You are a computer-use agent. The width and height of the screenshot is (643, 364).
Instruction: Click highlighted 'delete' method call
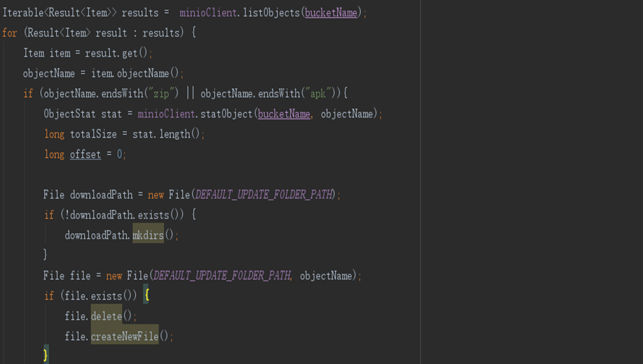[107, 316]
